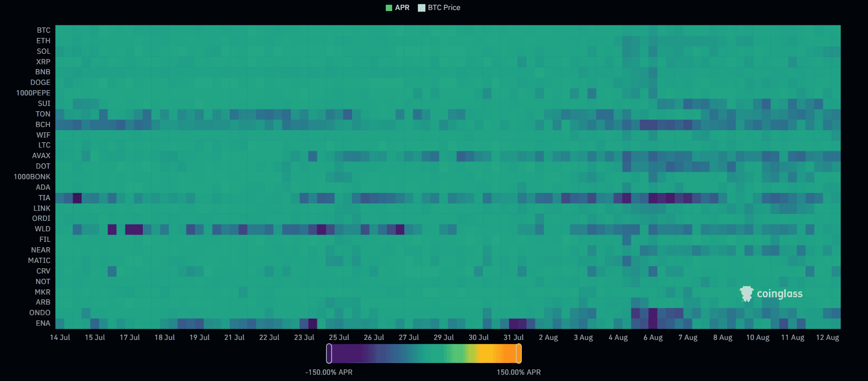This screenshot has height=381, width=868.
Task: Click the ONDO row label
Action: (x=40, y=312)
